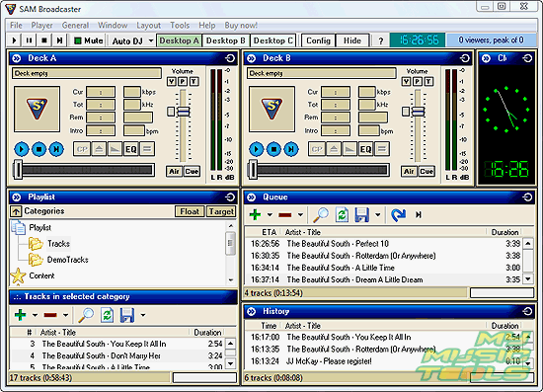Stop Deck A with the blue stop button

(39, 149)
